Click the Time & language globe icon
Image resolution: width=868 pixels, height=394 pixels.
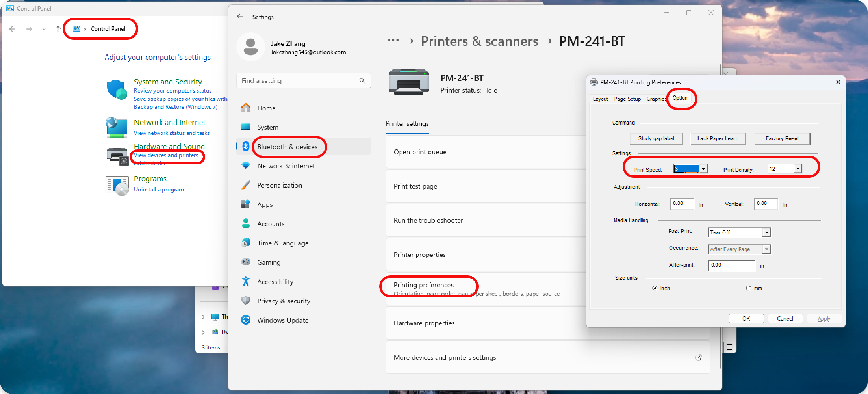(x=246, y=243)
